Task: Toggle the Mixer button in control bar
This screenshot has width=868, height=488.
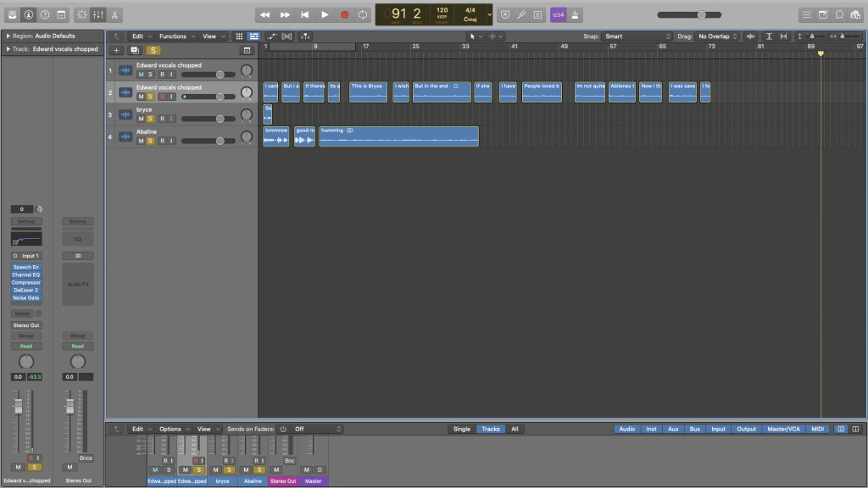Action: [x=98, y=15]
